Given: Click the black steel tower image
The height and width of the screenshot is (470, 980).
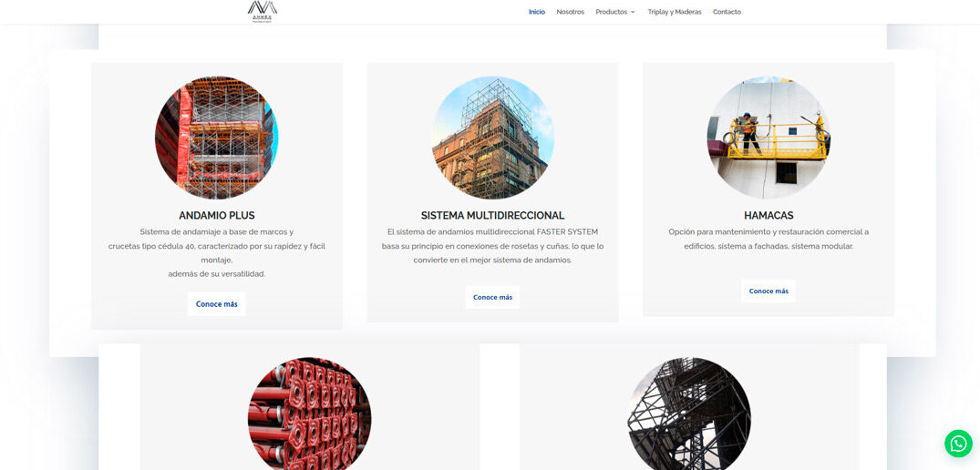Looking at the screenshot, I should pos(689,414).
